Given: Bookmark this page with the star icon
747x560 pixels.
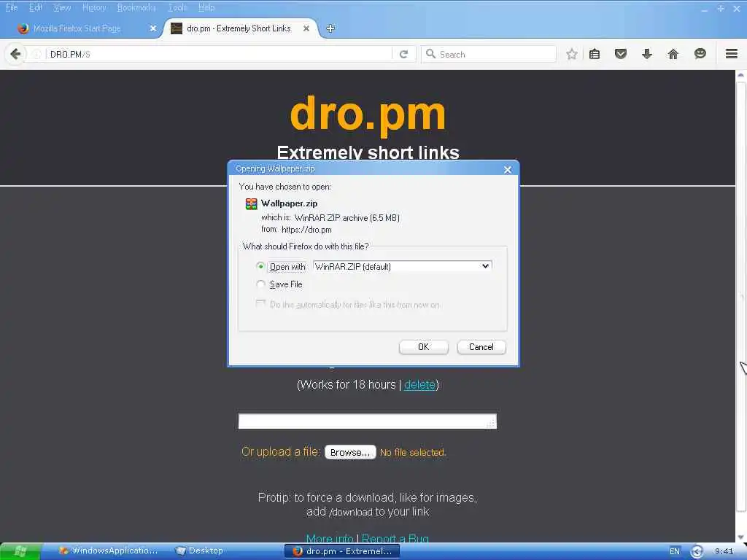Looking at the screenshot, I should [x=572, y=54].
